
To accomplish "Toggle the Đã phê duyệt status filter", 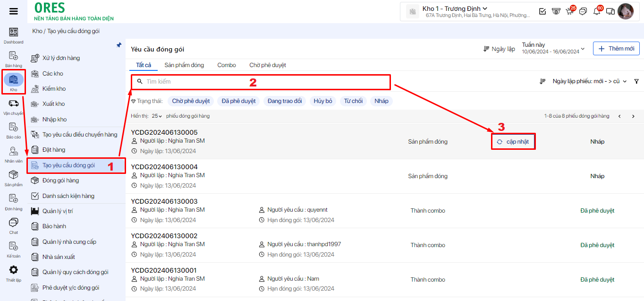I will (238, 101).
